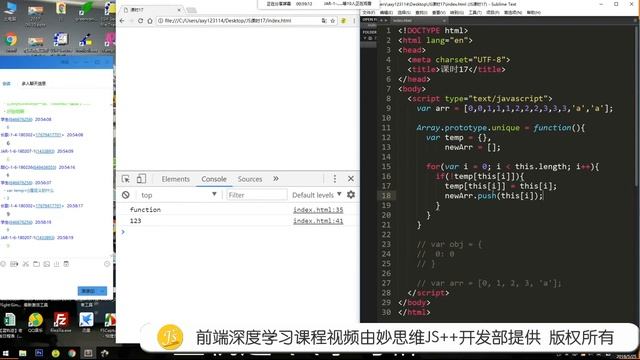
Task: Click the image icon in chat toolbar
Action: coord(47,264)
